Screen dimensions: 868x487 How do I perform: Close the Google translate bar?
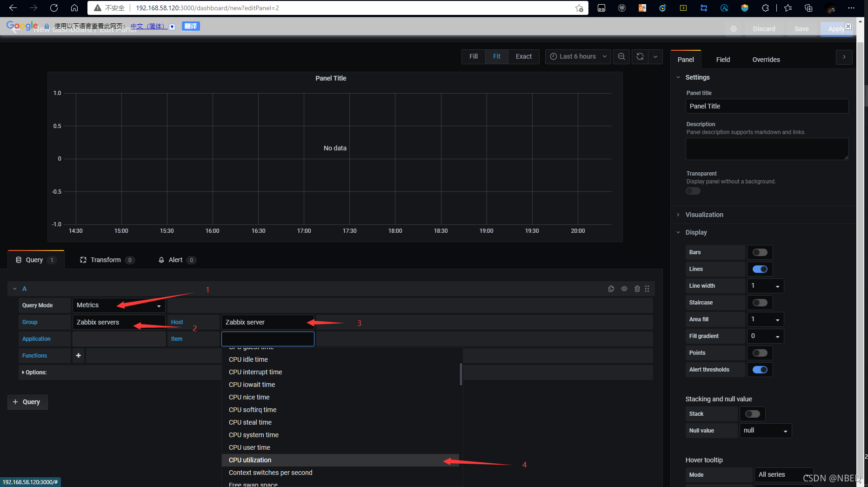tap(848, 27)
